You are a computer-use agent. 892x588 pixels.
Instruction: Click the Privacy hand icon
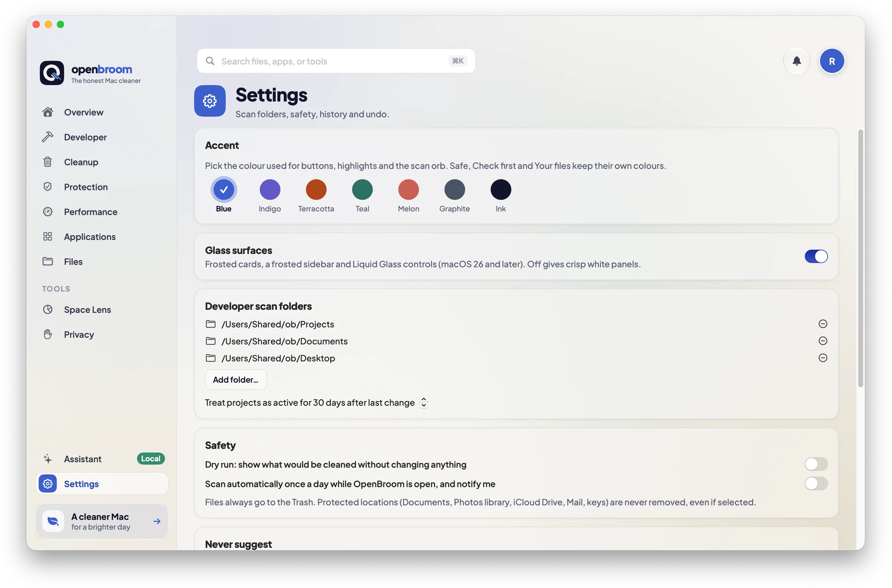(48, 334)
